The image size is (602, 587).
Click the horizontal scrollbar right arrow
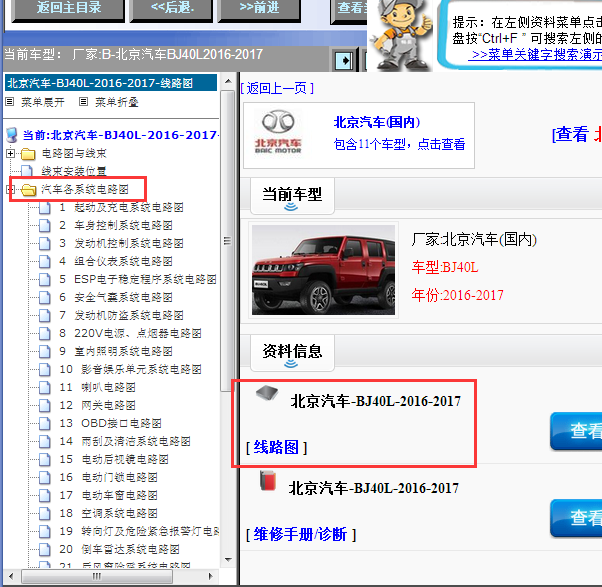coord(210,576)
